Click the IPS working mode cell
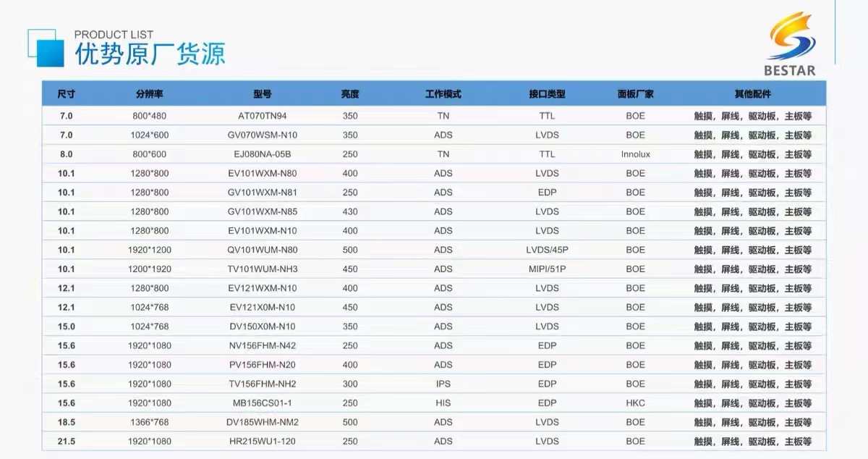868x459 pixels. [443, 384]
